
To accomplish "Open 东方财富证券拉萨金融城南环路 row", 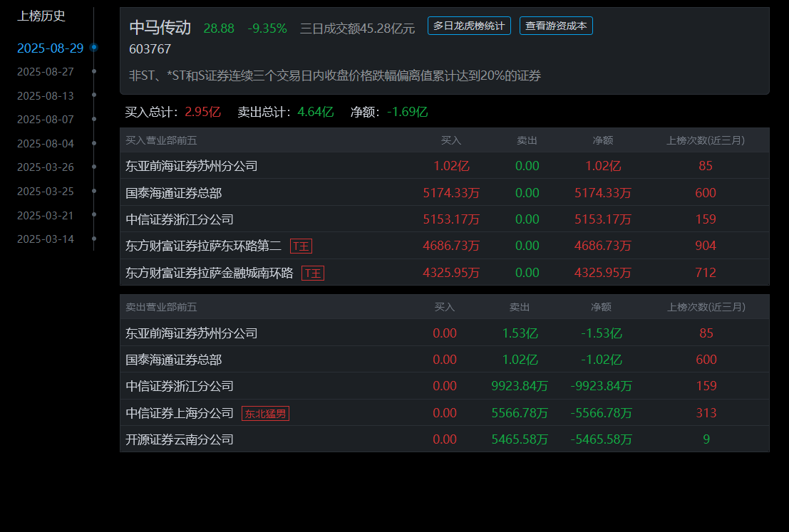I will pyautogui.click(x=445, y=273).
